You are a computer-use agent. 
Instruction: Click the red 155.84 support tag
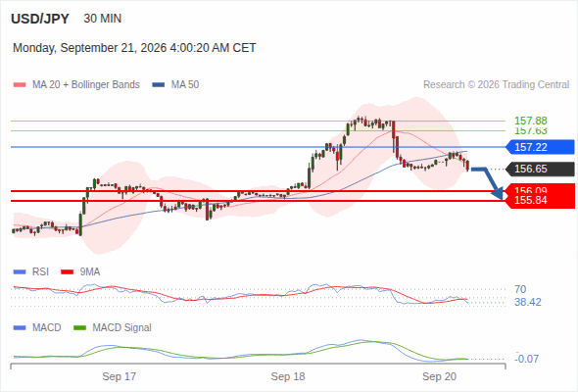pos(540,201)
